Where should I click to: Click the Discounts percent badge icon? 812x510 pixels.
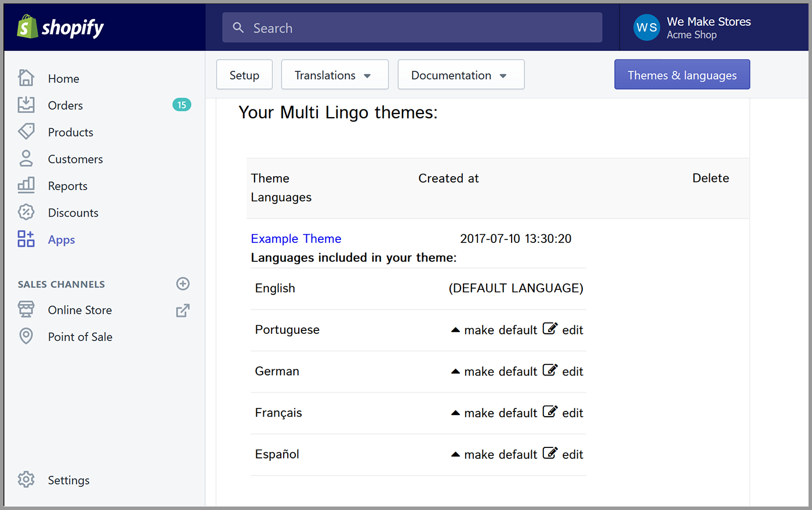(x=26, y=212)
